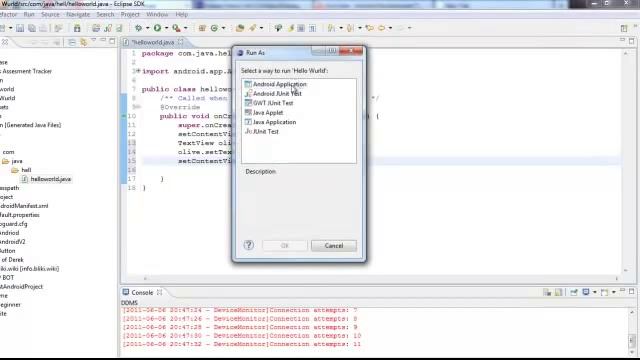Open the Project menu
This screenshot has width=640, height=360.
[x=130, y=14]
